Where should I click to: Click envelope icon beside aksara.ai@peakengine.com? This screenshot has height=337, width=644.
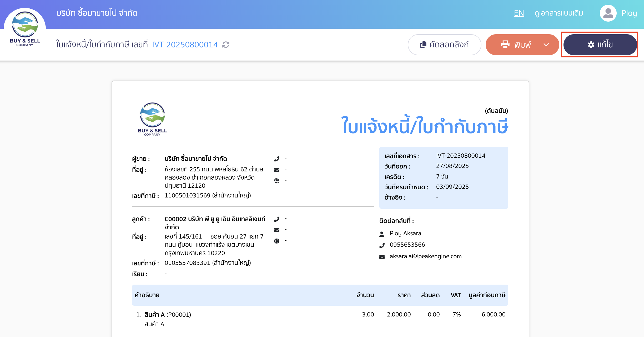tap(382, 257)
